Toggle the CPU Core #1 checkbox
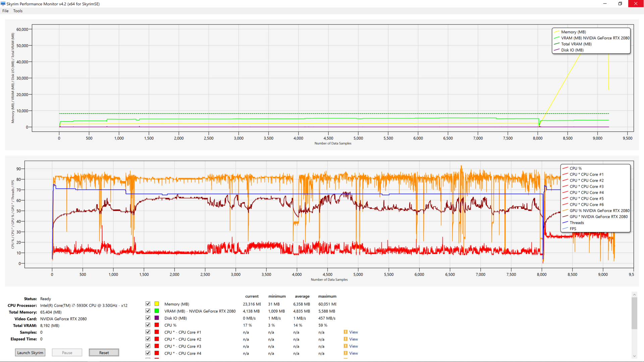Image resolution: width=644 pixels, height=362 pixels. pos(148,332)
